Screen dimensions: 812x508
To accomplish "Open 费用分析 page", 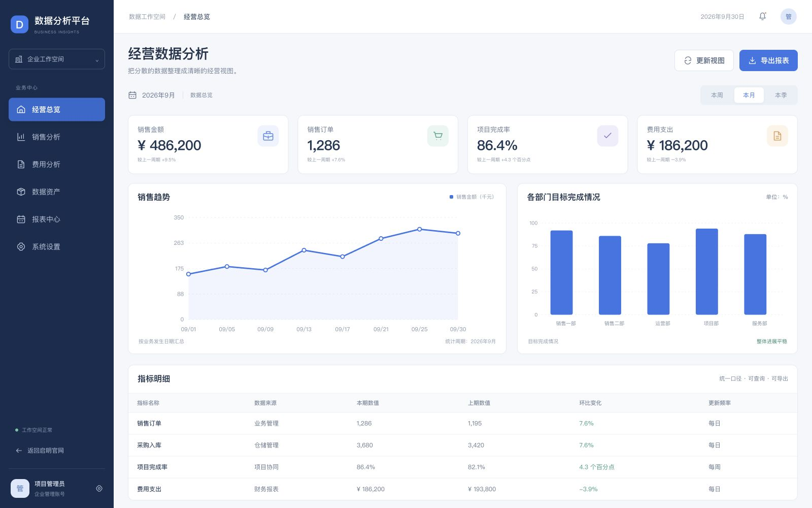I will tap(57, 164).
